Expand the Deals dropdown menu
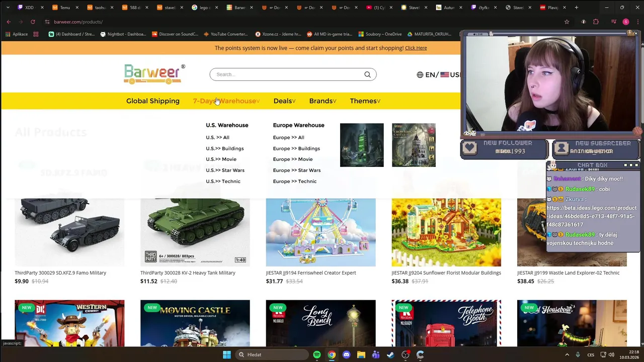The image size is (644, 362). tap(284, 101)
